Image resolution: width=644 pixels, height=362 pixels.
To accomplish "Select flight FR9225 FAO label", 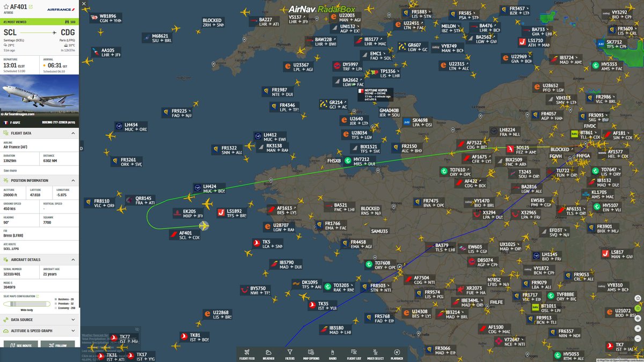I will tap(178, 113).
